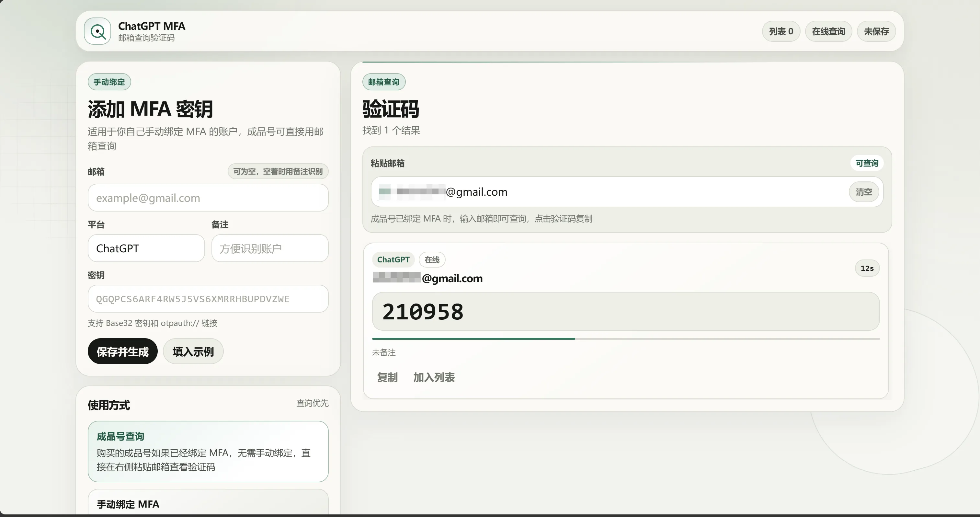
Task: Copy the verification code 210958
Action: tap(626, 312)
